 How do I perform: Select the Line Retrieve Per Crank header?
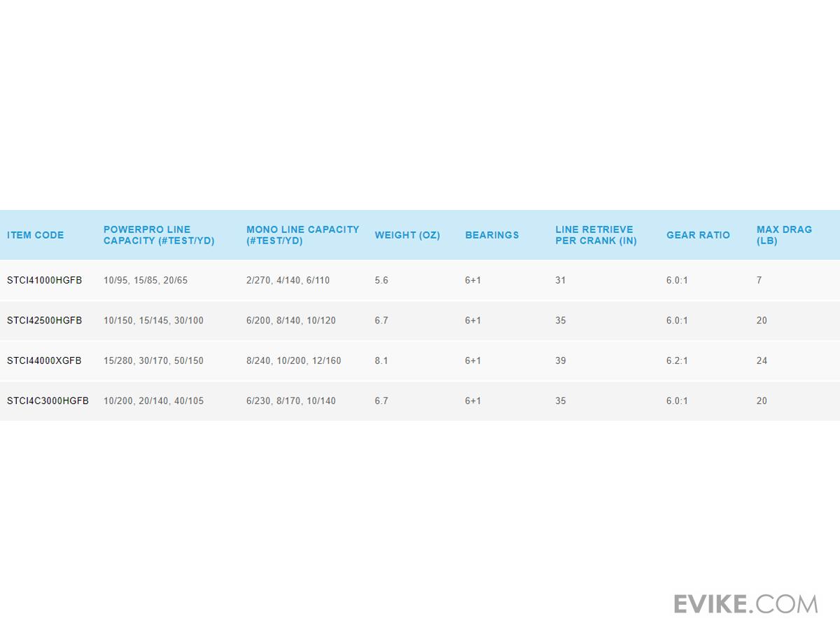pos(596,235)
